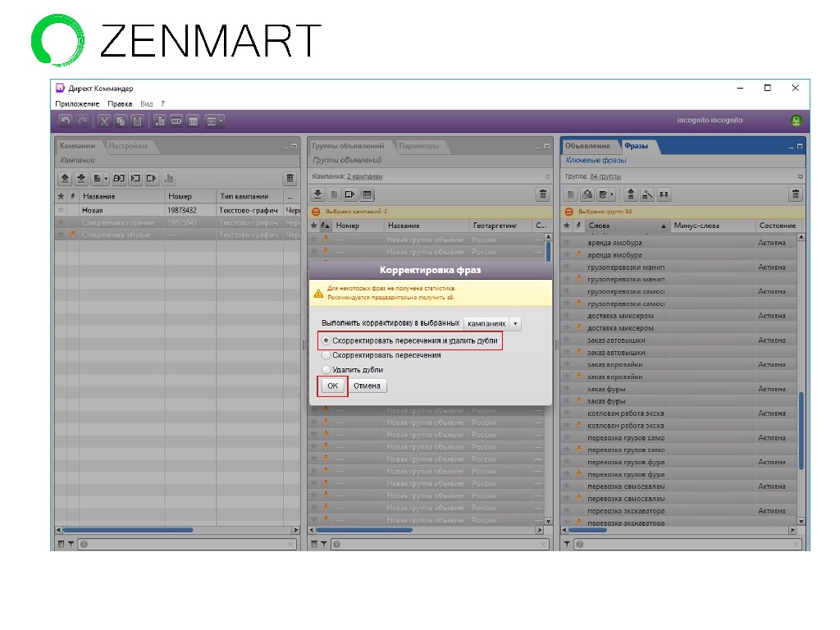This screenshot has height=630, width=840.
Task: Click the upload arrow icon in the Фразы toolbar
Action: [631, 194]
